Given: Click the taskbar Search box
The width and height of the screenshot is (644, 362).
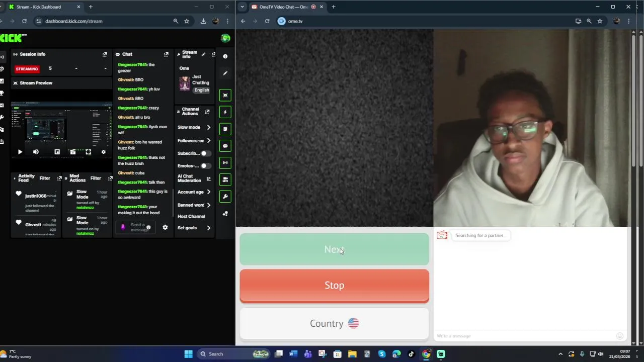Looking at the screenshot, I should 233,354.
